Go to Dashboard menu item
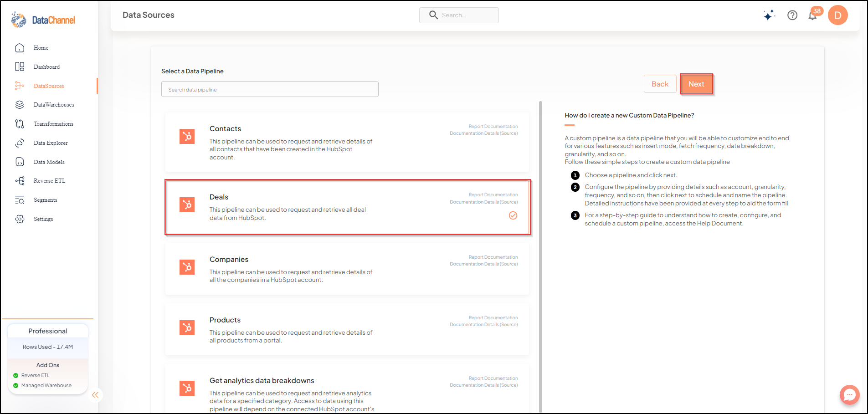Viewport: 868px width, 414px height. [46, 67]
